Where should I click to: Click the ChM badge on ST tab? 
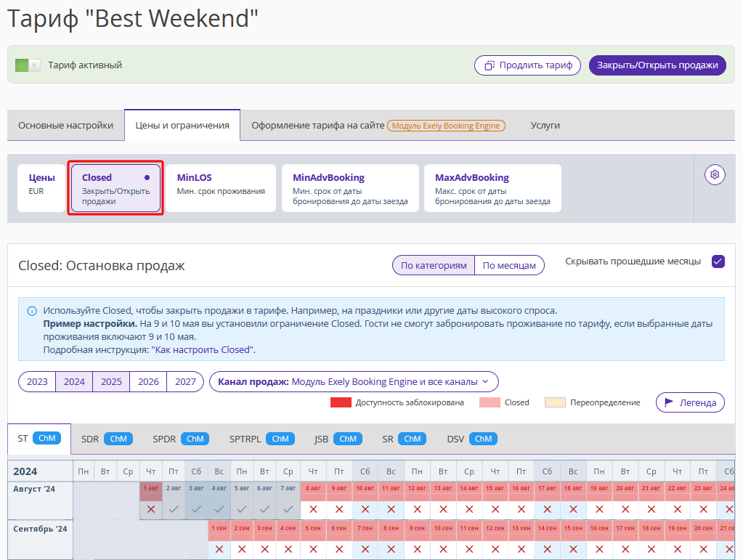coord(47,438)
